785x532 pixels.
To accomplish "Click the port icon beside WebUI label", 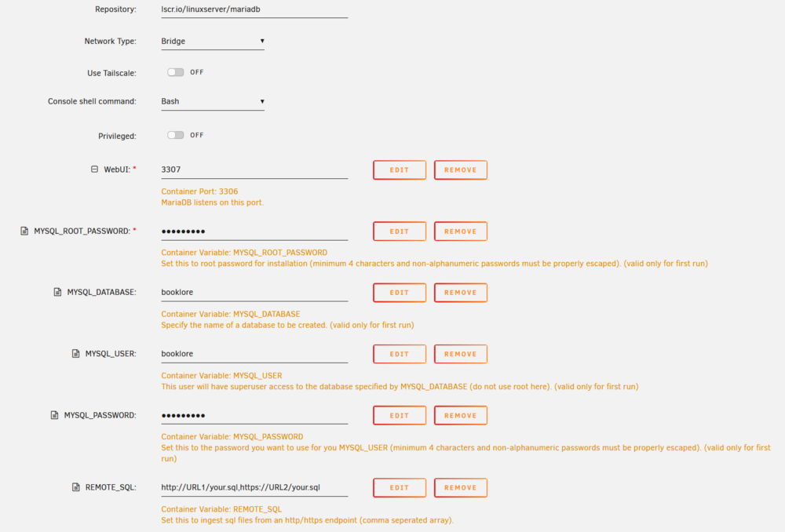I will point(94,169).
